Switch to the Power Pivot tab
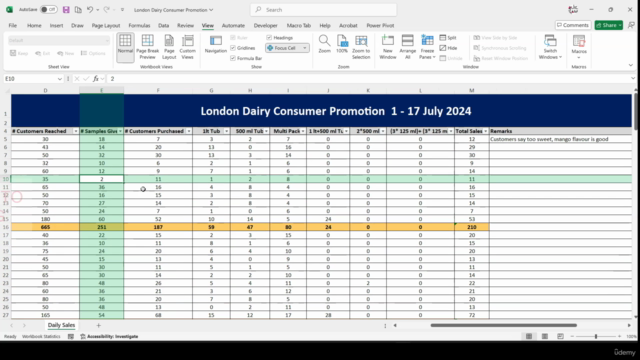The width and height of the screenshot is (640, 360). (x=380, y=25)
